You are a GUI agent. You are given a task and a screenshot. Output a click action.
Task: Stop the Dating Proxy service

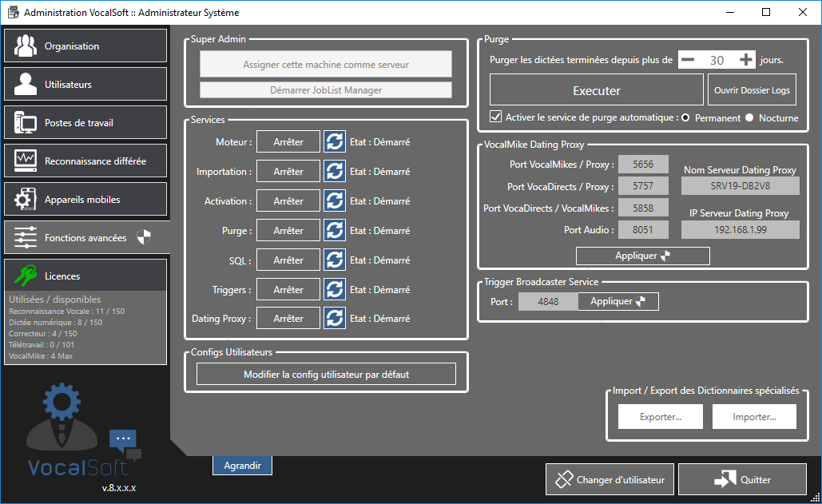288,319
